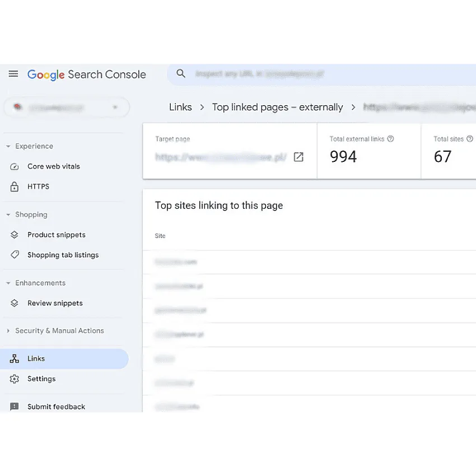
Task: Collapse the Shopping section
Action: 8,214
